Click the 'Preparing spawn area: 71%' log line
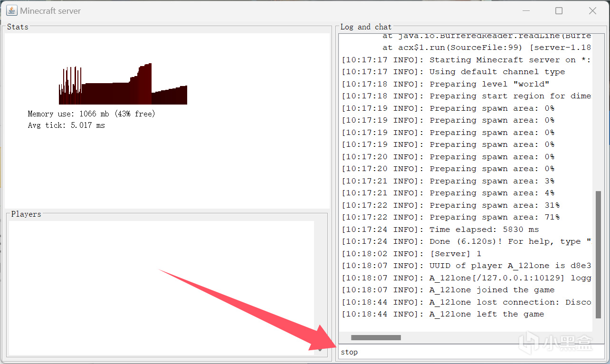 pos(451,217)
